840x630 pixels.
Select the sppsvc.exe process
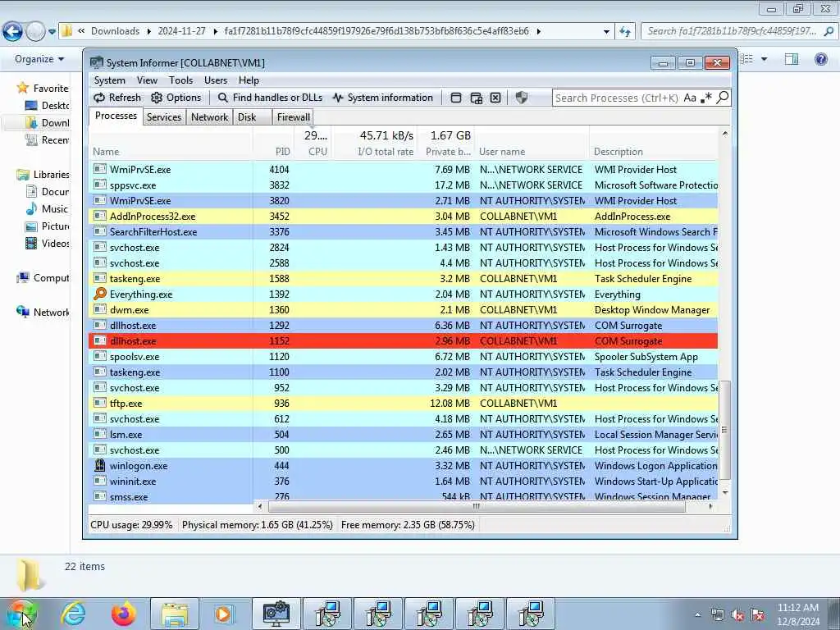click(x=403, y=185)
